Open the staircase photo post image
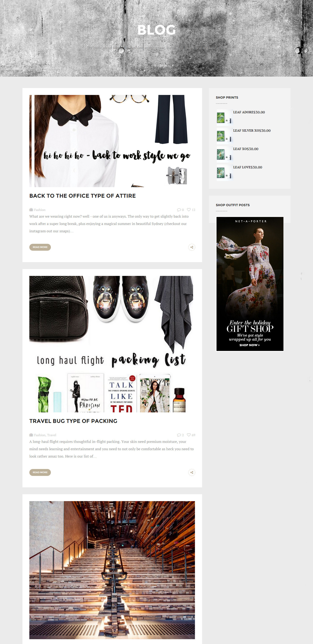 [112, 570]
